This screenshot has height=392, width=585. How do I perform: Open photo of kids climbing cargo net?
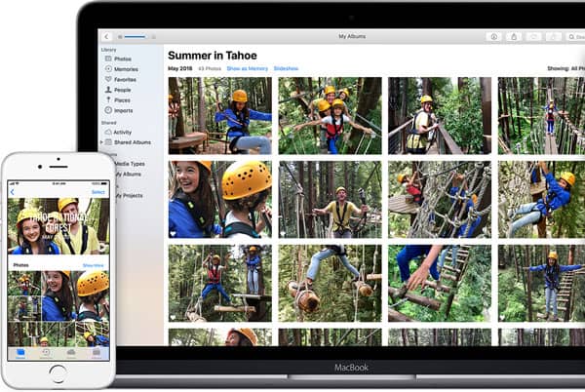440,200
